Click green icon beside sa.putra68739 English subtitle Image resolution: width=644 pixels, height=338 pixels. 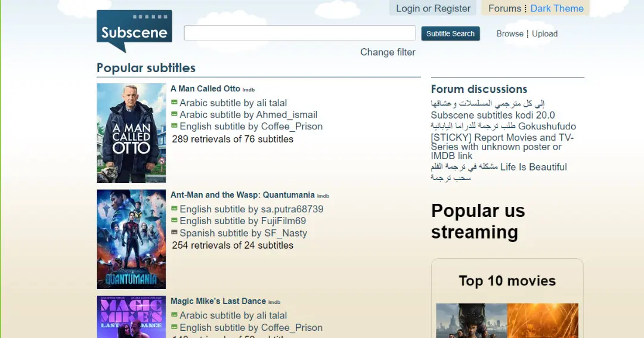(x=174, y=209)
